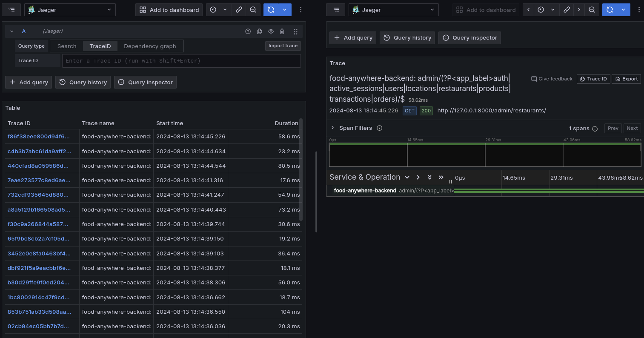The height and width of the screenshot is (338, 644).
Task: Copy shortened link in left pane
Action: pos(239,10)
